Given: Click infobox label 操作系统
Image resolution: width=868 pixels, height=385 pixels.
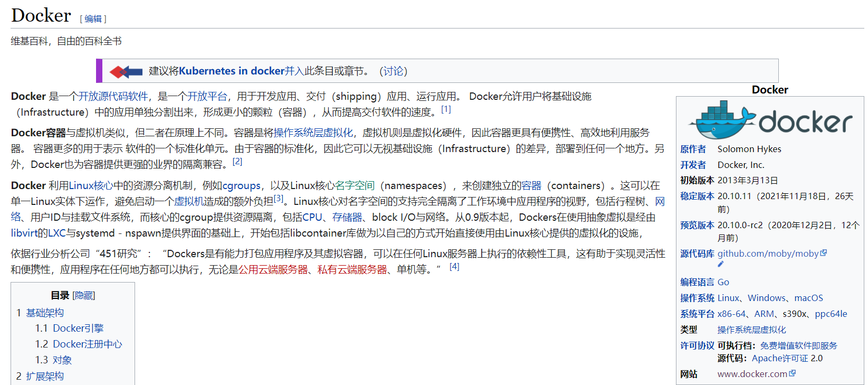Looking at the screenshot, I should point(697,298).
